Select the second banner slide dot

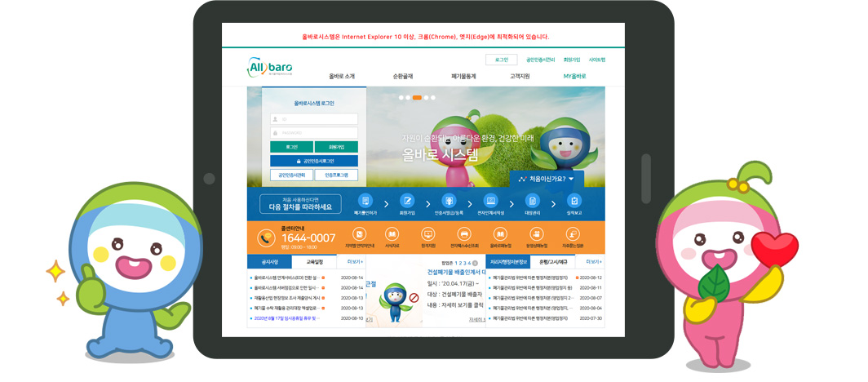[409, 97]
